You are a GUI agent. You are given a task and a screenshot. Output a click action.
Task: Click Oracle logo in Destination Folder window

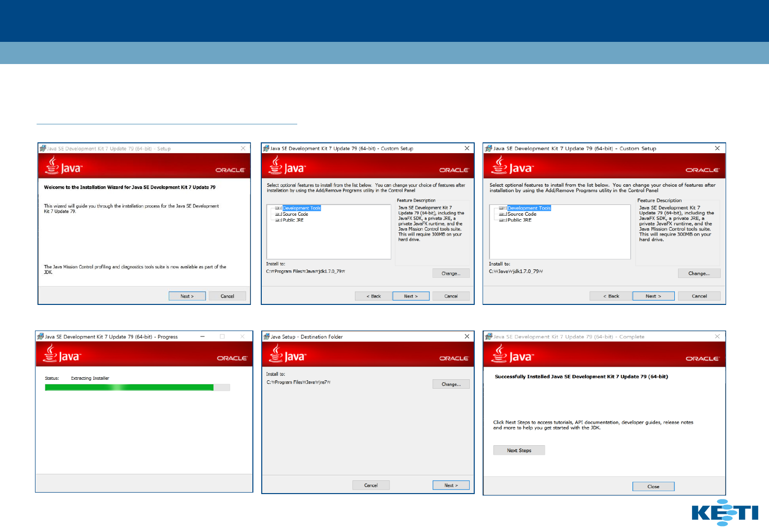tap(454, 358)
